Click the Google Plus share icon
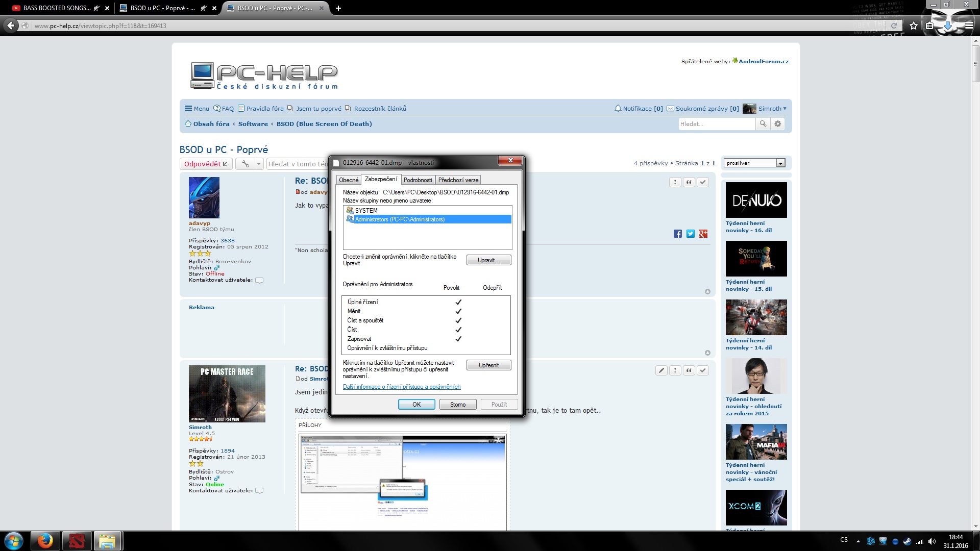This screenshot has height=551, width=980. [x=703, y=234]
